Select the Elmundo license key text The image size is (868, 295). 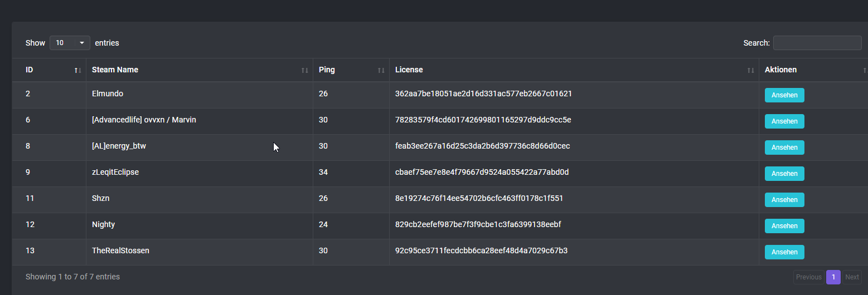click(x=483, y=94)
